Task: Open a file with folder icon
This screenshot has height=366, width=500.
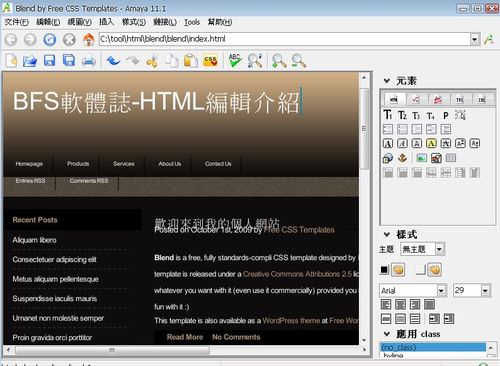Action: point(30,61)
